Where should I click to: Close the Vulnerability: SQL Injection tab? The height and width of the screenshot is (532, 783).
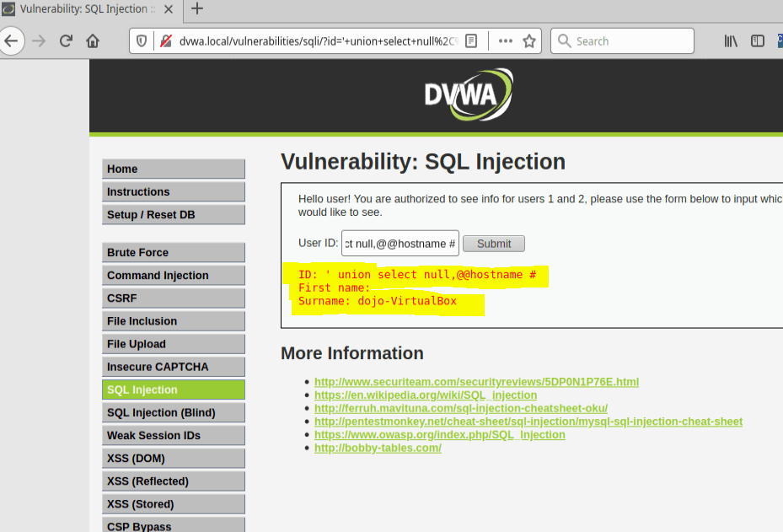(171, 9)
